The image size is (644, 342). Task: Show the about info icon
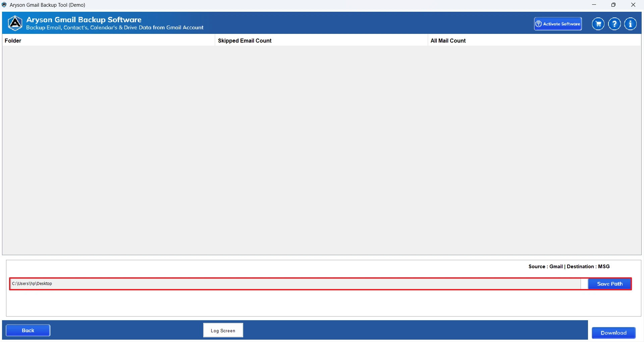coord(631,24)
